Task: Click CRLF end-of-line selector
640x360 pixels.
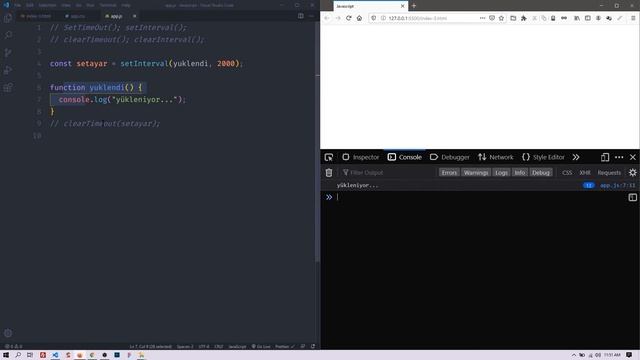Action: coord(219,347)
